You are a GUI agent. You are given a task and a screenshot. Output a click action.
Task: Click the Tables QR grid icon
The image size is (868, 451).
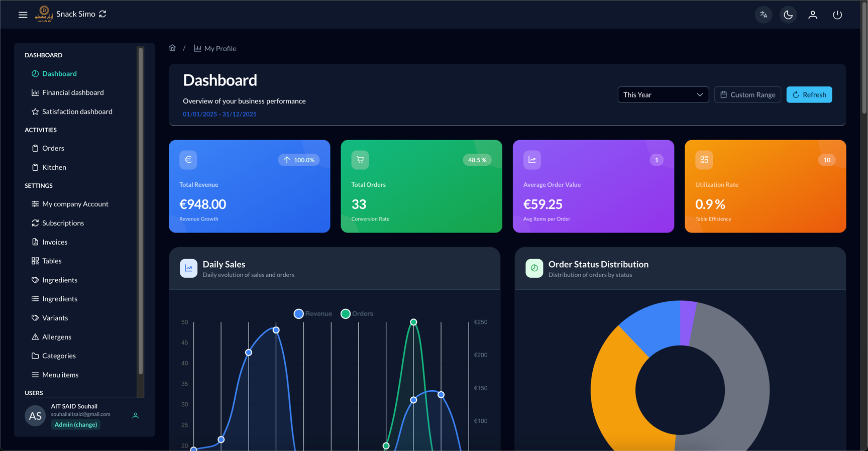35,261
